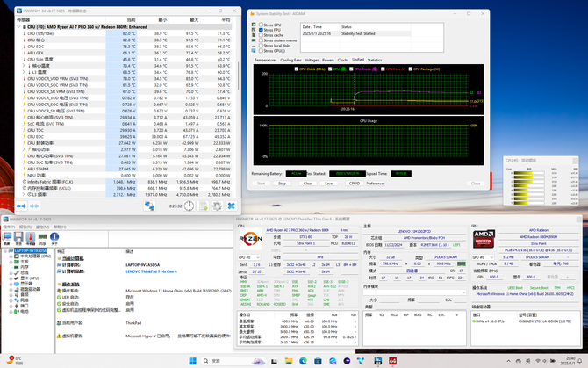Expand the 中央处理器 (CPU) tree node
Screen dimensions: 588x368
(11, 256)
